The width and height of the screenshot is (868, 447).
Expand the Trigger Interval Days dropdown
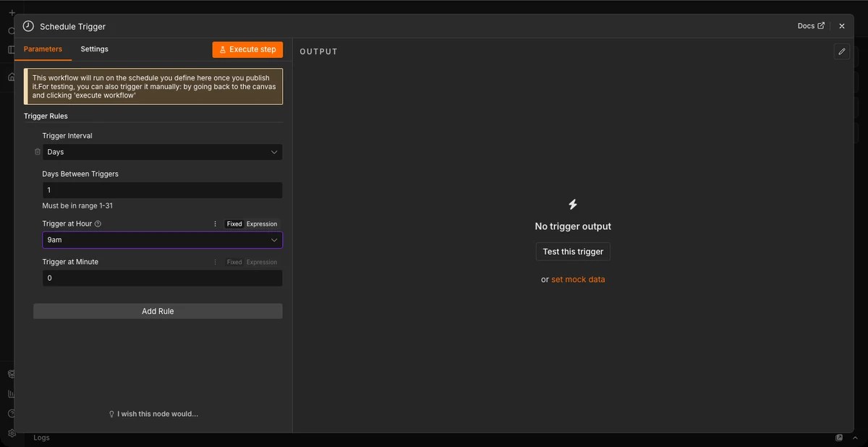pos(162,152)
